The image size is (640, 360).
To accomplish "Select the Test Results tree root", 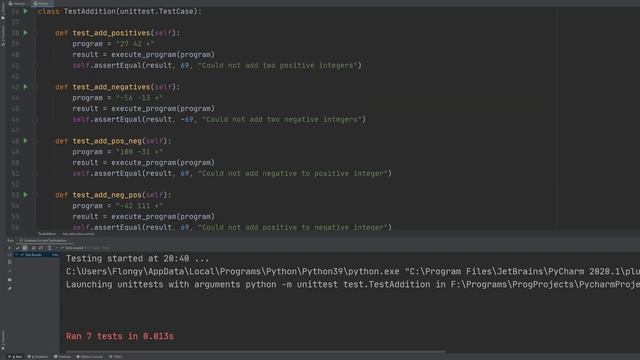I will [37, 255].
